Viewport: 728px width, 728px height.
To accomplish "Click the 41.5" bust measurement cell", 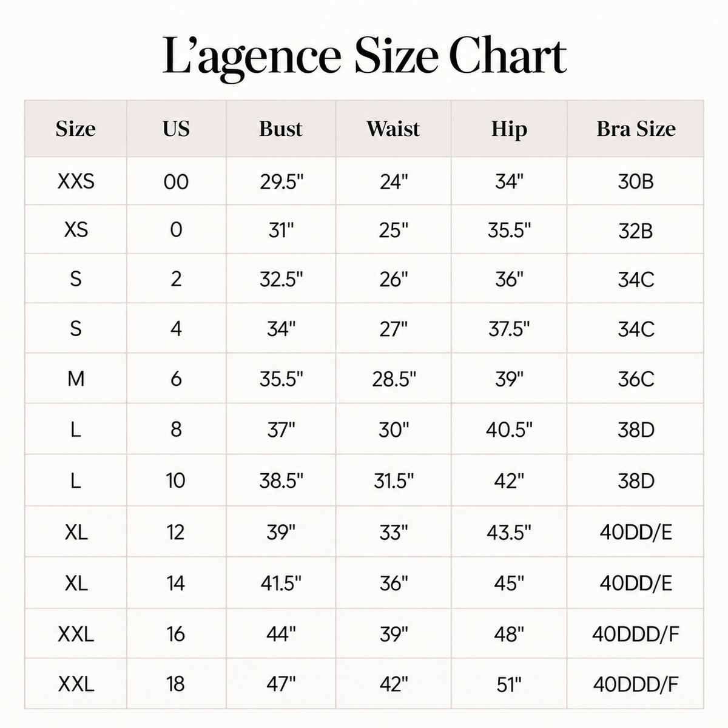I will [x=281, y=583].
